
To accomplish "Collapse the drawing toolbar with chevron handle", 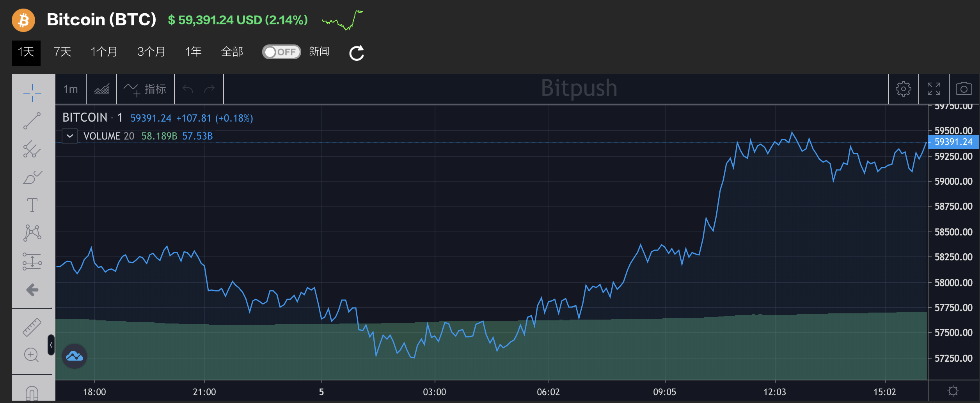I will [51, 345].
